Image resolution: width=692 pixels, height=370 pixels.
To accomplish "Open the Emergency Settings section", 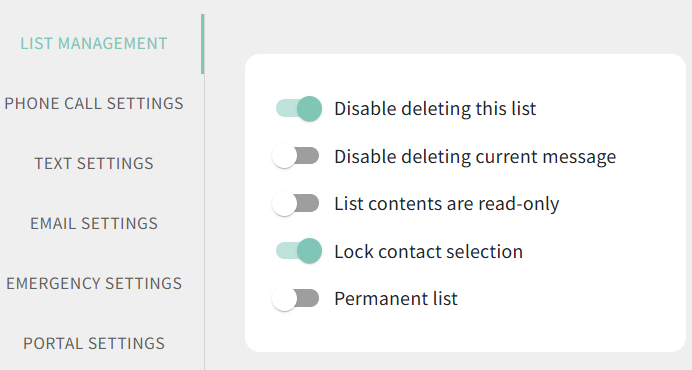I will click(x=94, y=283).
